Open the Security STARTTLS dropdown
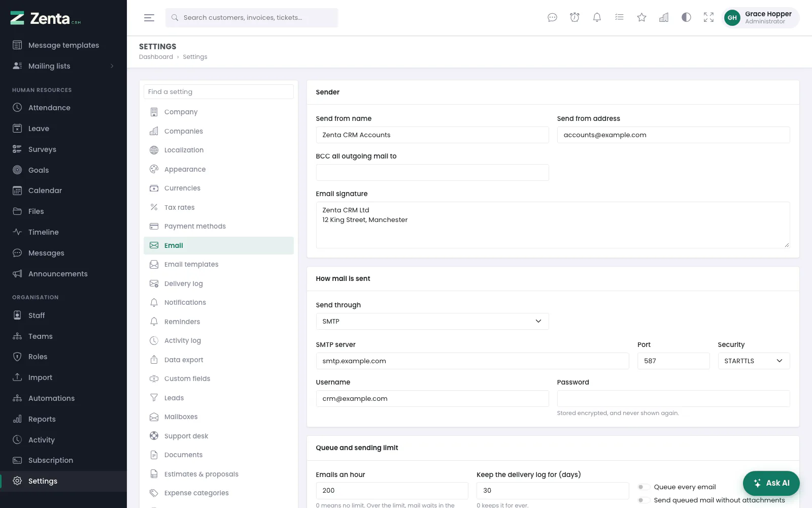The height and width of the screenshot is (508, 812). tap(754, 361)
